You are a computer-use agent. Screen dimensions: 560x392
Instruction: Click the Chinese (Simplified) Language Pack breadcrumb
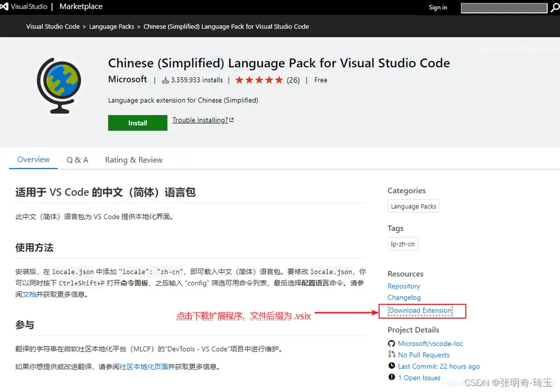pyautogui.click(x=226, y=27)
